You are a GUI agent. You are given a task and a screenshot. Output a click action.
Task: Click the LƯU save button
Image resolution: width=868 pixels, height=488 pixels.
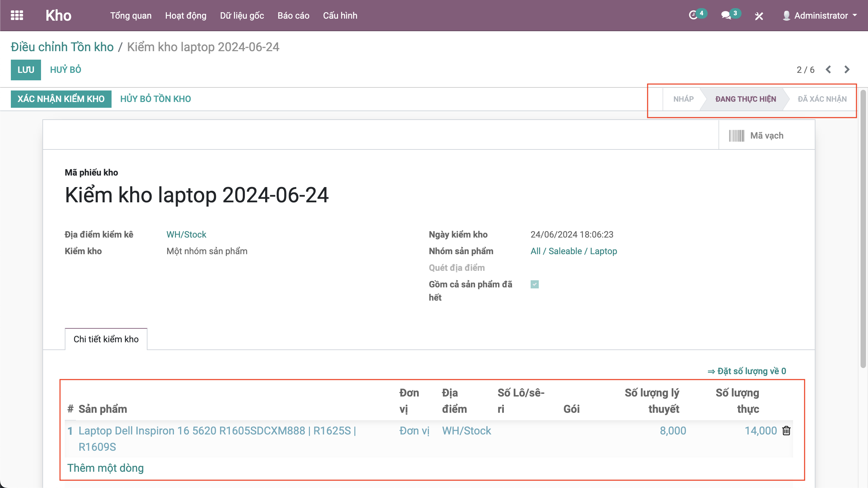(26, 70)
